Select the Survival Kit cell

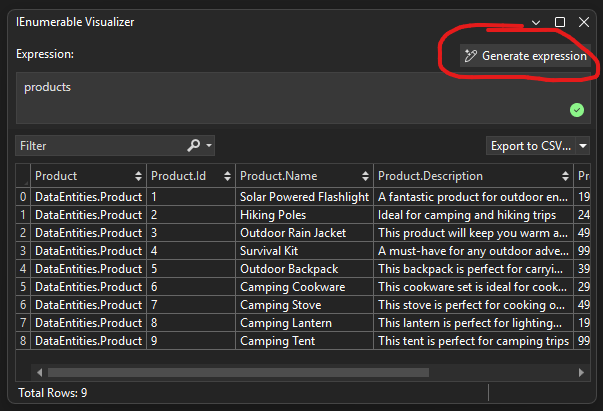(304, 251)
